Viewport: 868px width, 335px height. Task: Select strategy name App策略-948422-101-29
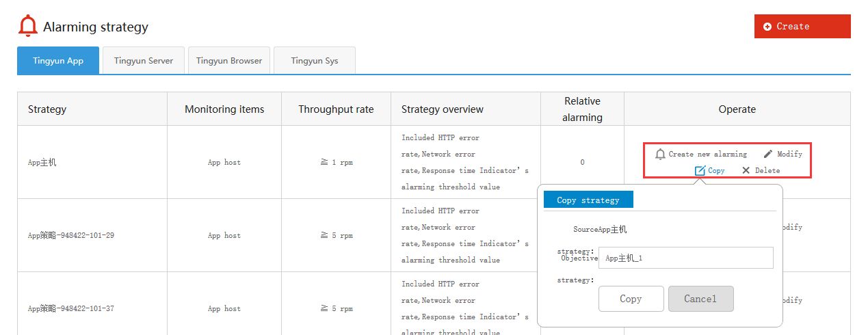(71, 236)
